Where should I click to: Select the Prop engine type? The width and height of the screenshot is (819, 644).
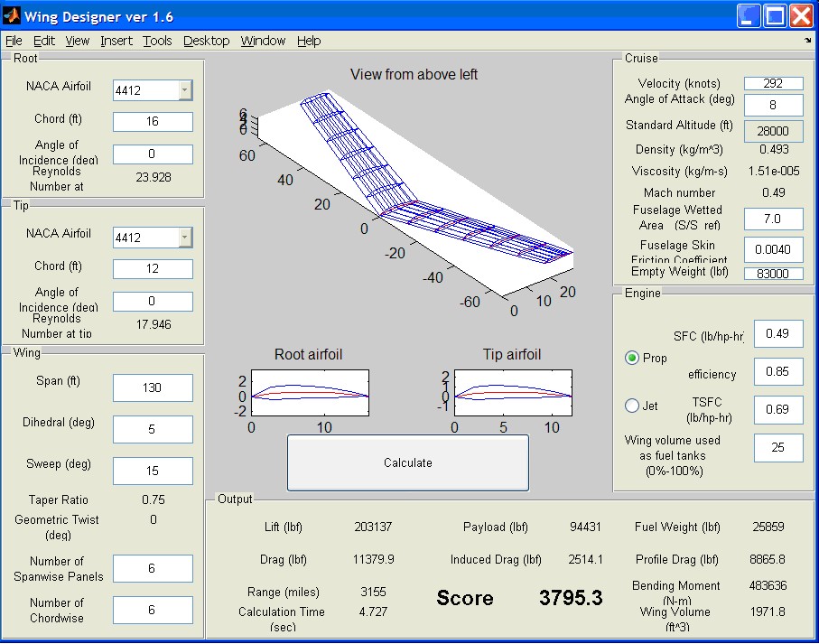click(x=632, y=358)
